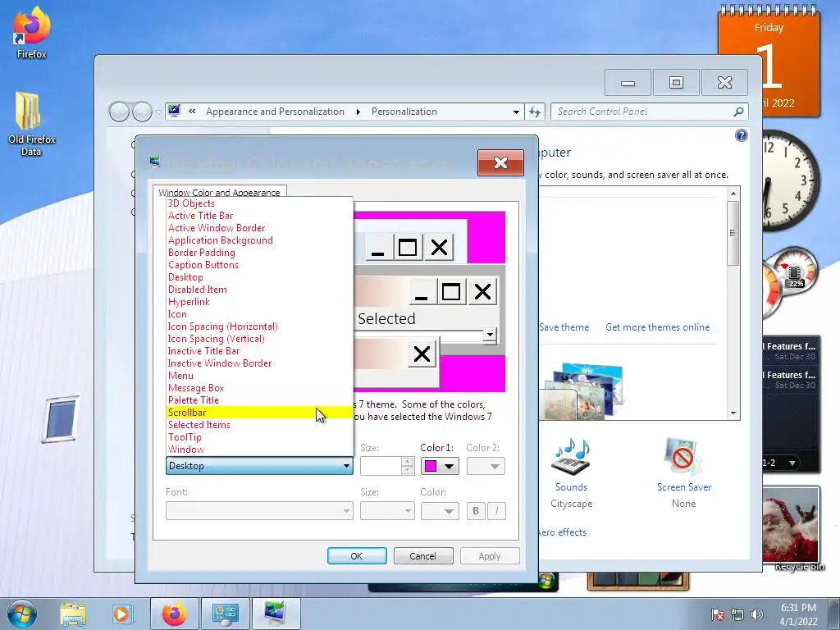This screenshot has height=630, width=840.
Task: Confirm changes with the OK button
Action: point(357,556)
